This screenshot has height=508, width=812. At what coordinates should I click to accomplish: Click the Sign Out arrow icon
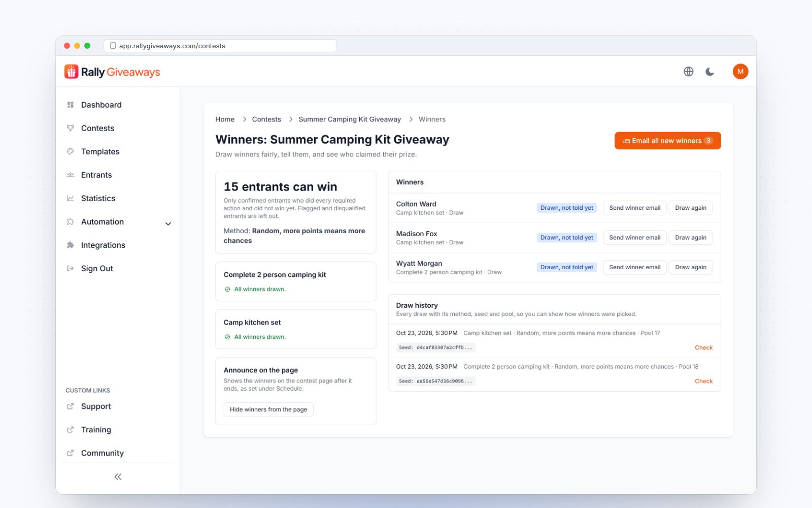[x=71, y=268]
